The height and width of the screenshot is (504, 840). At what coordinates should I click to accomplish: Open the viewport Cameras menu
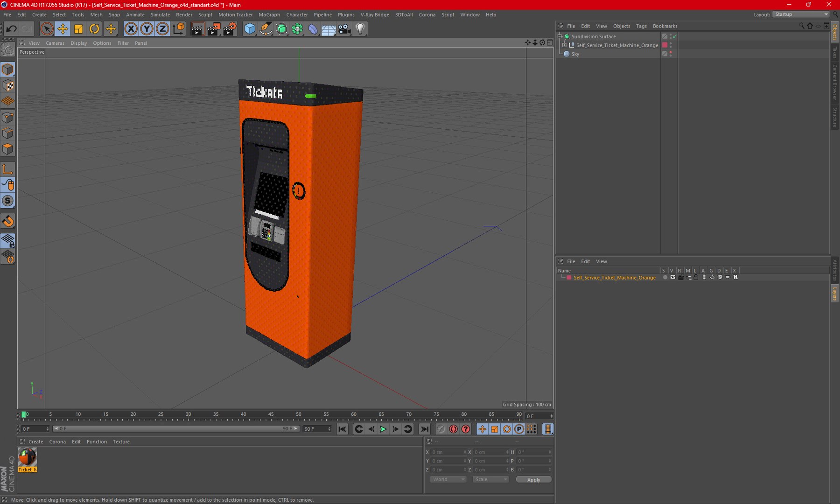tap(55, 43)
